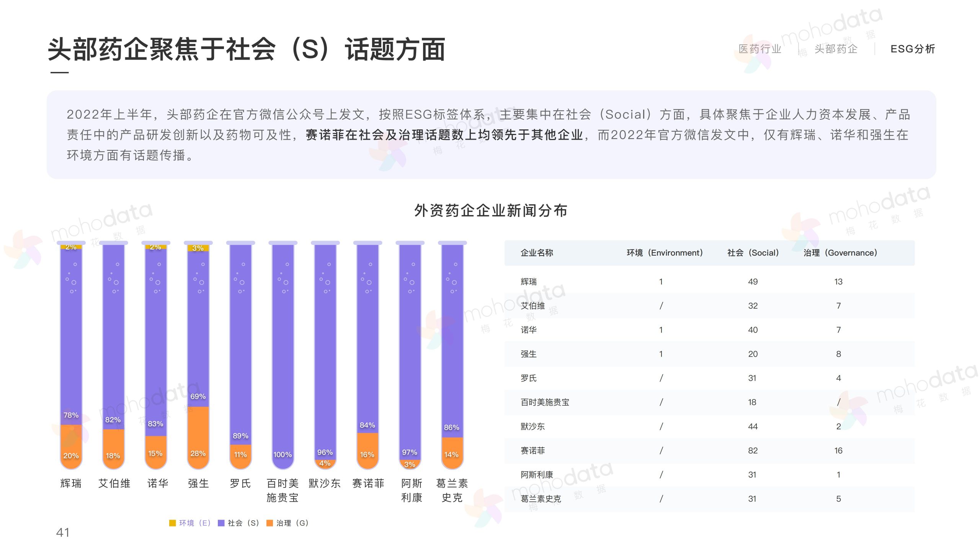Select the 葛兰素史克 14% governance segment
This screenshot has height=551, width=980.
click(x=452, y=453)
